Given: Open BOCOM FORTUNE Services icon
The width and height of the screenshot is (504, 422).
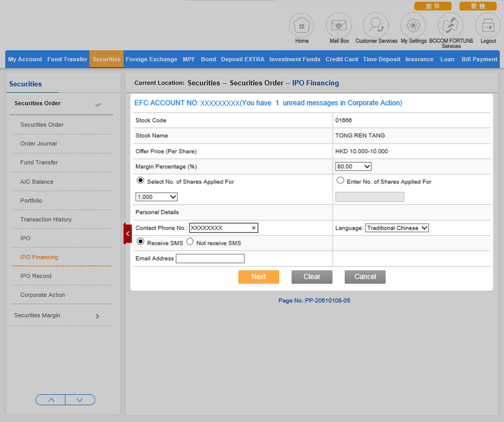Looking at the screenshot, I should click(x=450, y=25).
